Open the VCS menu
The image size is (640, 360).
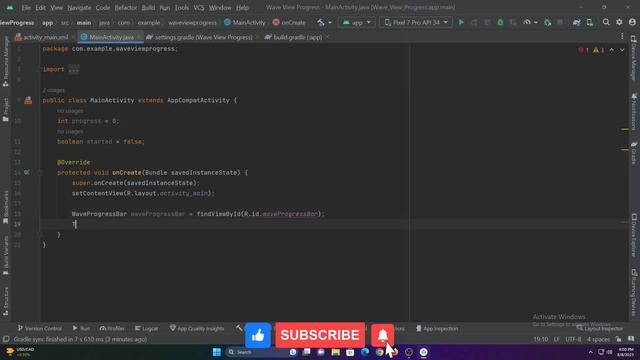(198, 7)
